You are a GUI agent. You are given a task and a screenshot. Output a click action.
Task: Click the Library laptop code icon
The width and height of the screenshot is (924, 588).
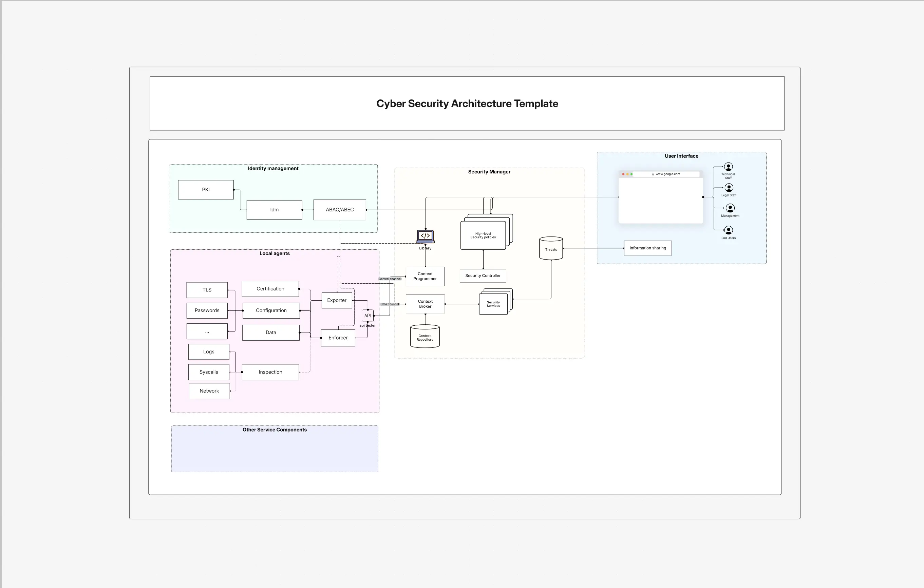pos(425,236)
